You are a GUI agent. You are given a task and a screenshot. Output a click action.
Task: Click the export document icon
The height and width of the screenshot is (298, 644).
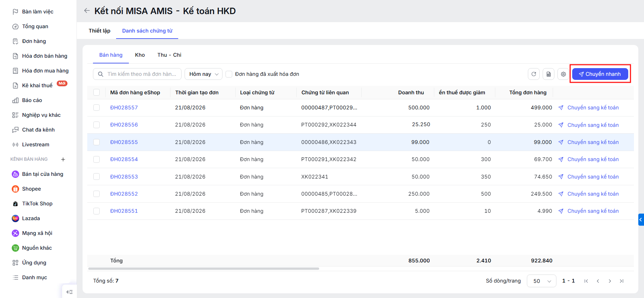548,74
